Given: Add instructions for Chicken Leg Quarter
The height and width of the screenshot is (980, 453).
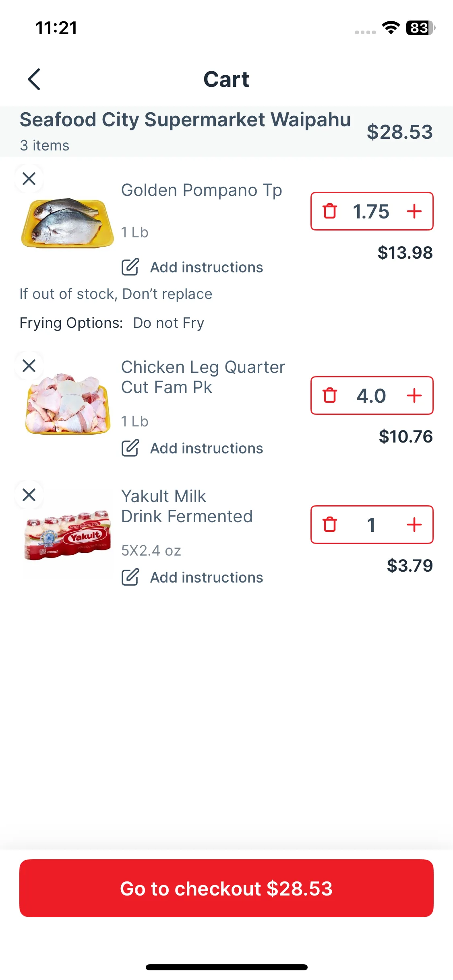Looking at the screenshot, I should coord(192,448).
